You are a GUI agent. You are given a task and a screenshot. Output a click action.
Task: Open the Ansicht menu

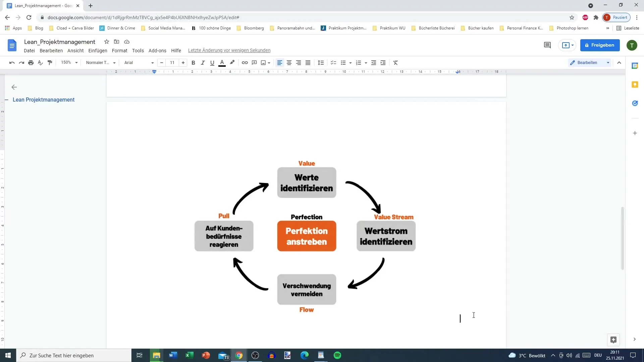(x=75, y=51)
